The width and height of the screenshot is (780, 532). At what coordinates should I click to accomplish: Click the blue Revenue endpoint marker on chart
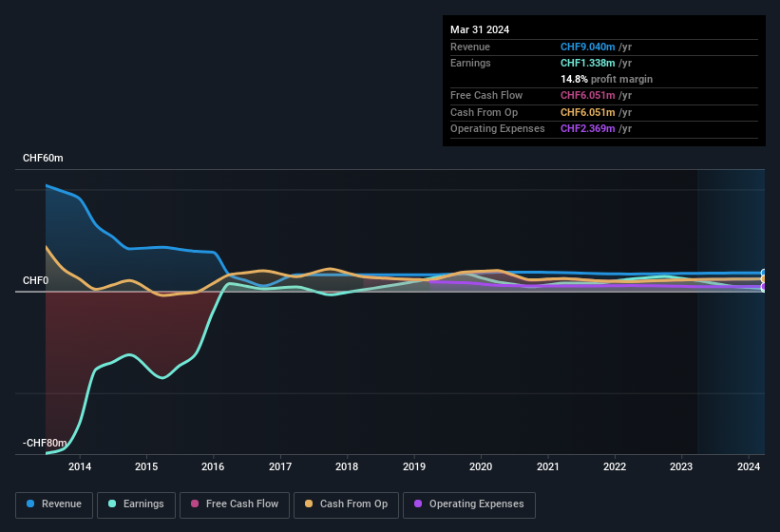point(764,273)
